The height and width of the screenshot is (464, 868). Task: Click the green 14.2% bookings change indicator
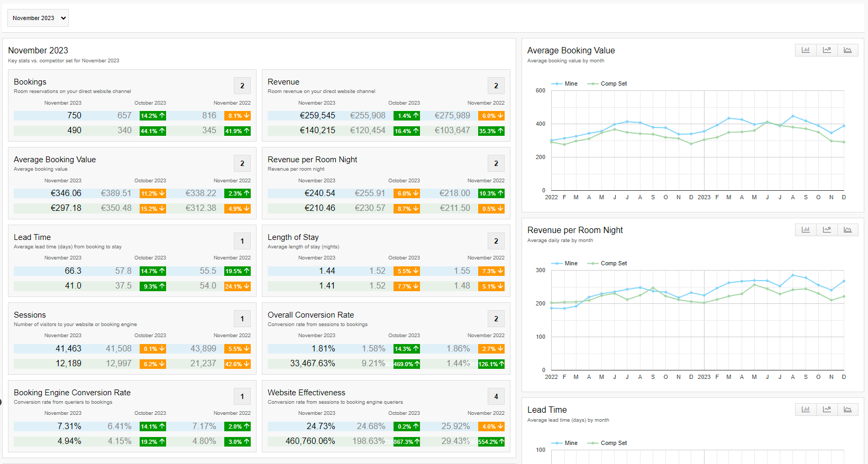pyautogui.click(x=153, y=116)
